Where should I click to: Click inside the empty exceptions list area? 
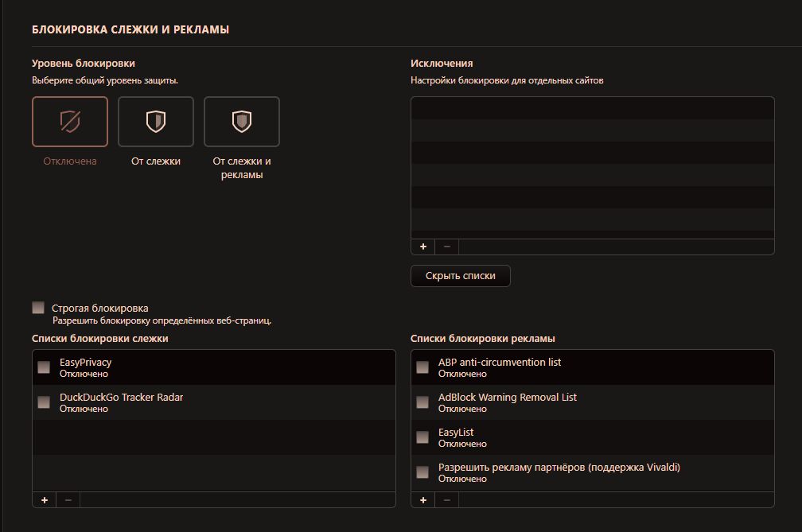[592, 167]
